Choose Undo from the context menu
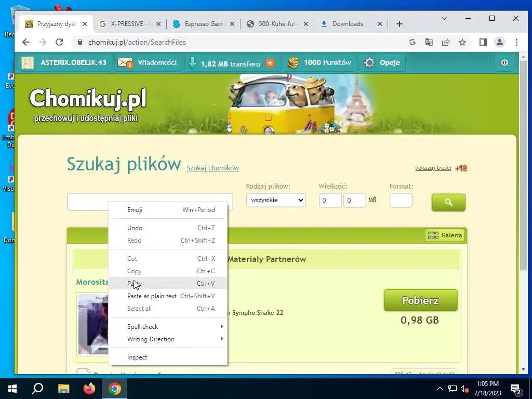Image resolution: width=532 pixels, height=399 pixels. pos(168,228)
